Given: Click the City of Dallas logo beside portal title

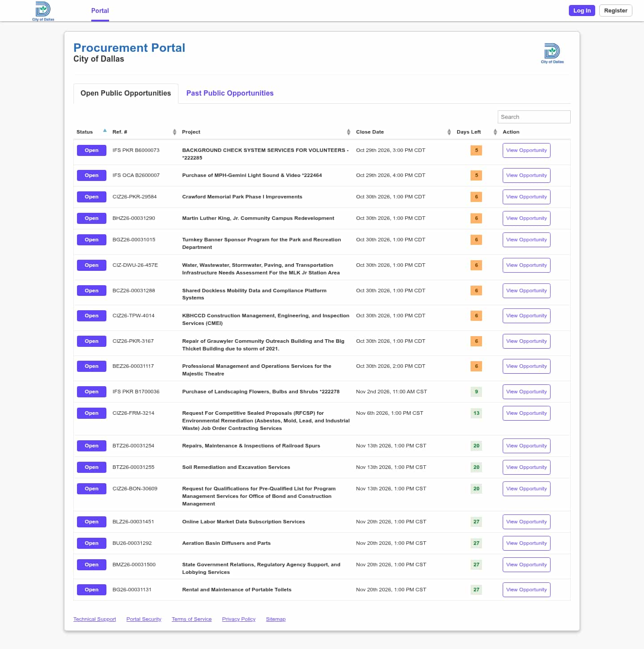Looking at the screenshot, I should point(552,54).
